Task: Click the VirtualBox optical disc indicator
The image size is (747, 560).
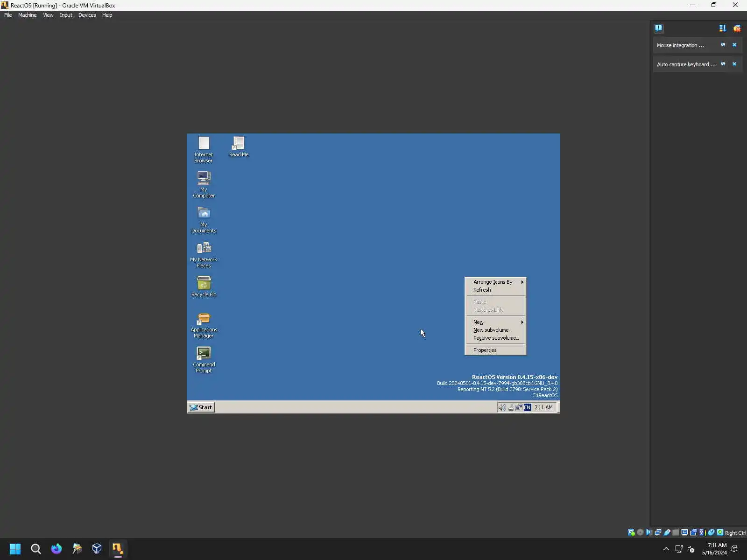Action: 640,532
